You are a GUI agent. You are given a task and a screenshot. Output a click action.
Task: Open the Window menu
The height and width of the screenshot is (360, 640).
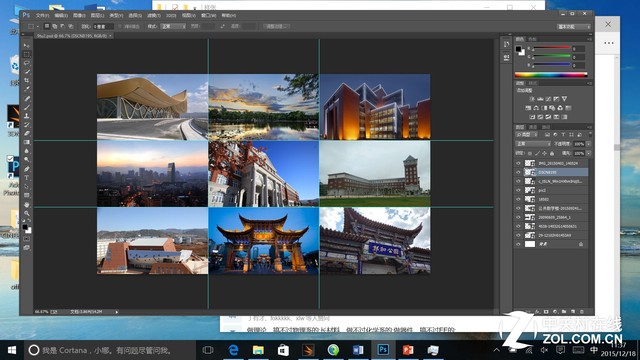(208, 16)
